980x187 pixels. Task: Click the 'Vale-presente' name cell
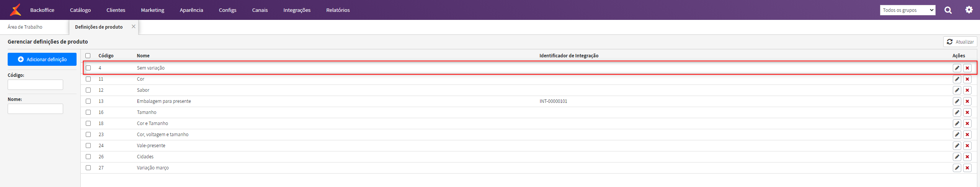click(151, 146)
